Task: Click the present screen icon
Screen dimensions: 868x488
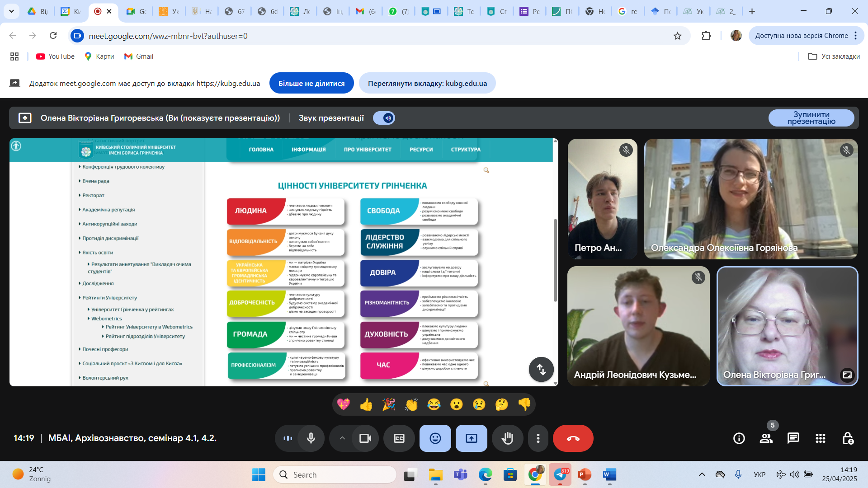Action: coord(471,438)
